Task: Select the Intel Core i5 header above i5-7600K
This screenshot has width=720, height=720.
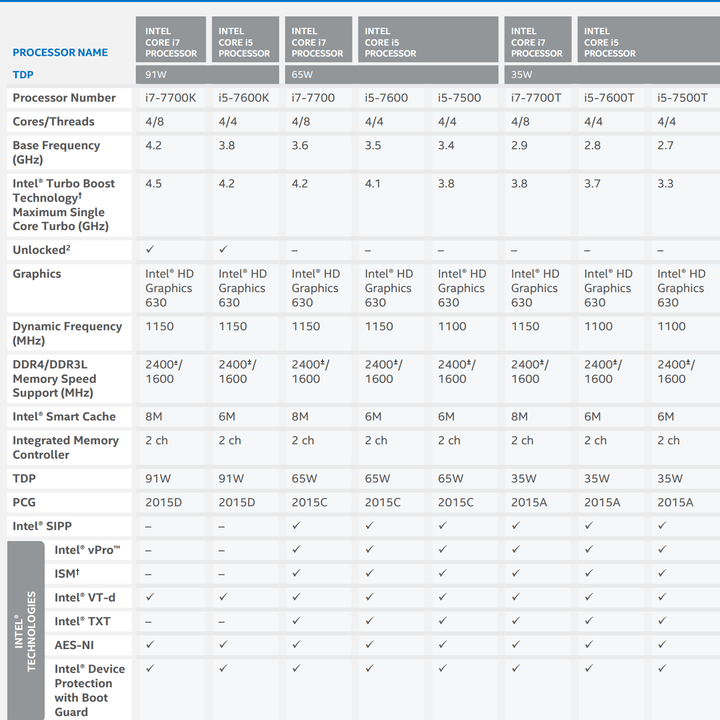Action: 244,39
